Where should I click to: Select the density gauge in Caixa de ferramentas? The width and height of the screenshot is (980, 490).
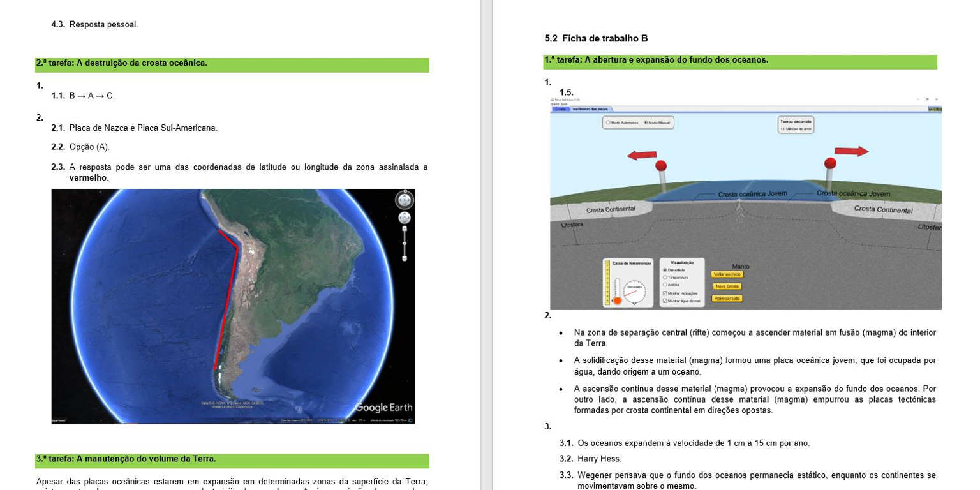point(635,292)
